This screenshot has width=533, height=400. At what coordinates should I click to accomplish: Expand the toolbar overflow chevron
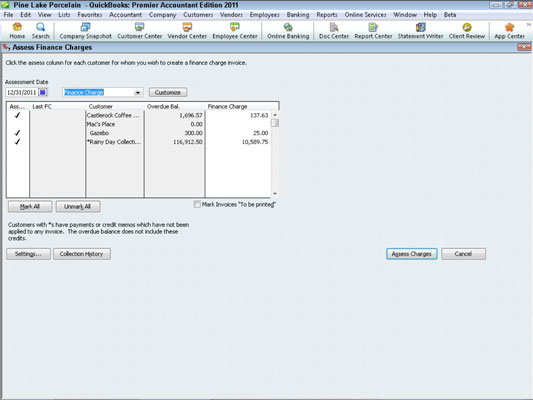(529, 24)
